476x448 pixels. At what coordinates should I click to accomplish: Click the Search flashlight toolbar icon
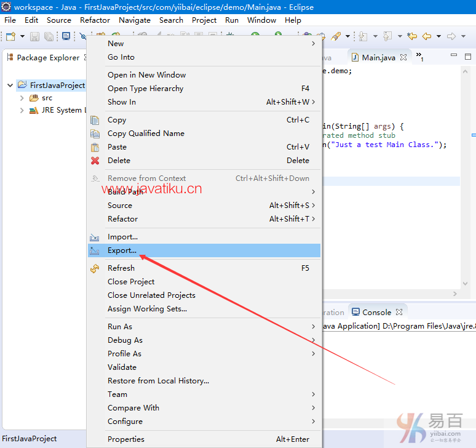click(x=336, y=36)
